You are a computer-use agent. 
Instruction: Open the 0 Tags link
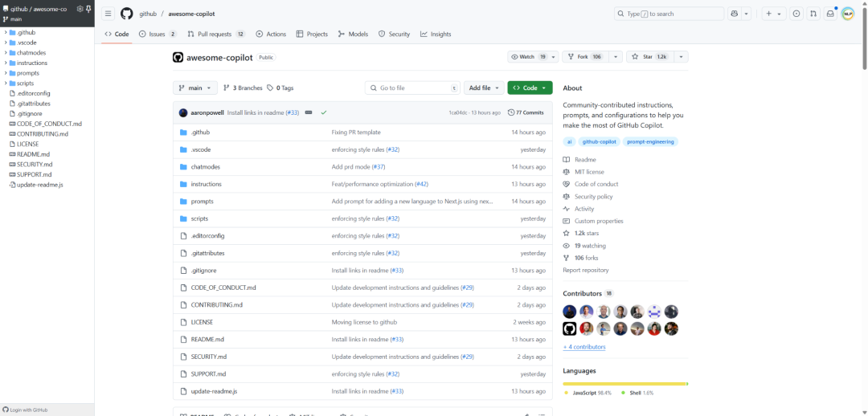[280, 88]
